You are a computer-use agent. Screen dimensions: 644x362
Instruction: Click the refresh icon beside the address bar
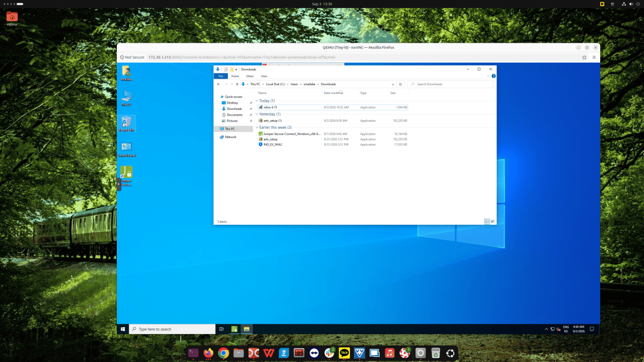tap(401, 84)
